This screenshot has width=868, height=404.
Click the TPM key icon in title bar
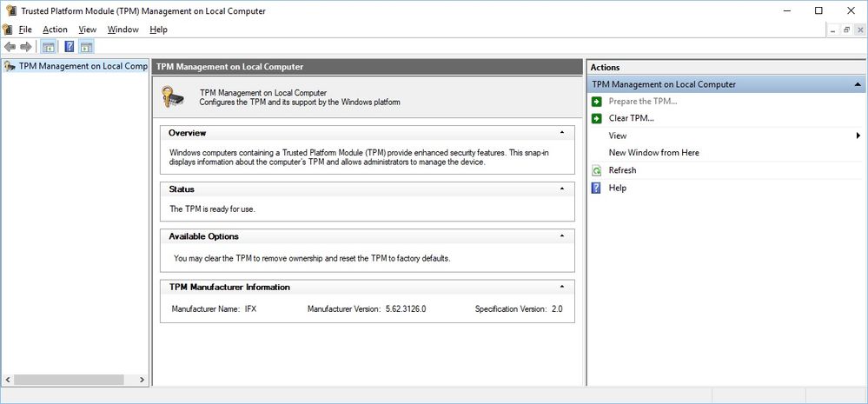tap(10, 10)
